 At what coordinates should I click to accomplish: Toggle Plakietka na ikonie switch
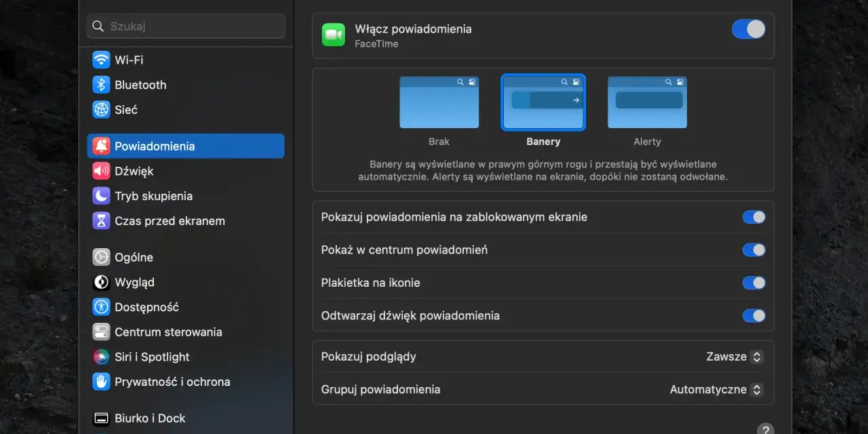point(753,283)
